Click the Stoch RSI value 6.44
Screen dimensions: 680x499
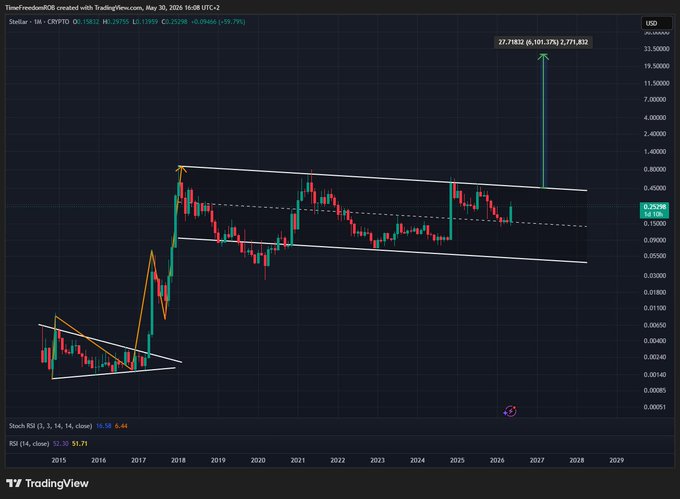tap(121, 426)
